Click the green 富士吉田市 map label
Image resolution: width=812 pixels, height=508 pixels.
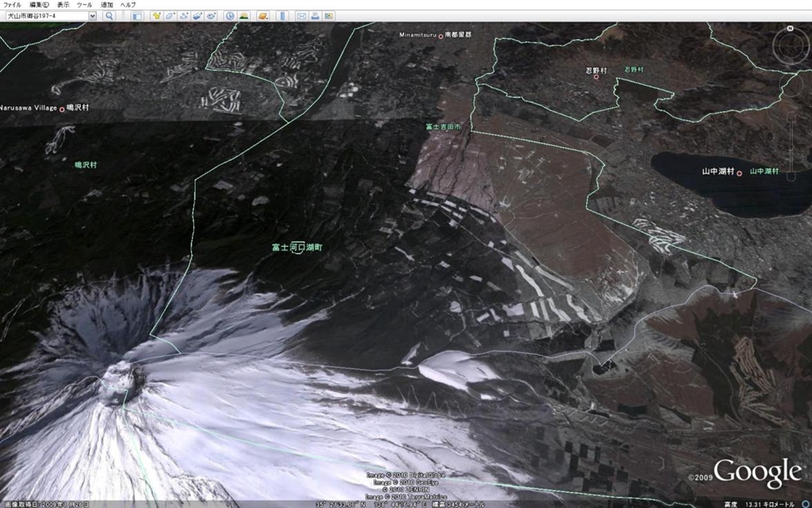(443, 126)
